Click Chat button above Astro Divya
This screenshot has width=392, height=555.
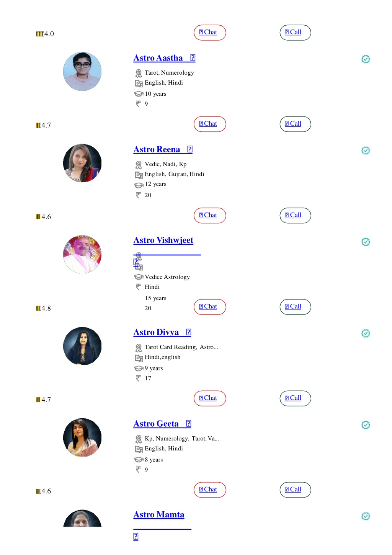click(210, 307)
